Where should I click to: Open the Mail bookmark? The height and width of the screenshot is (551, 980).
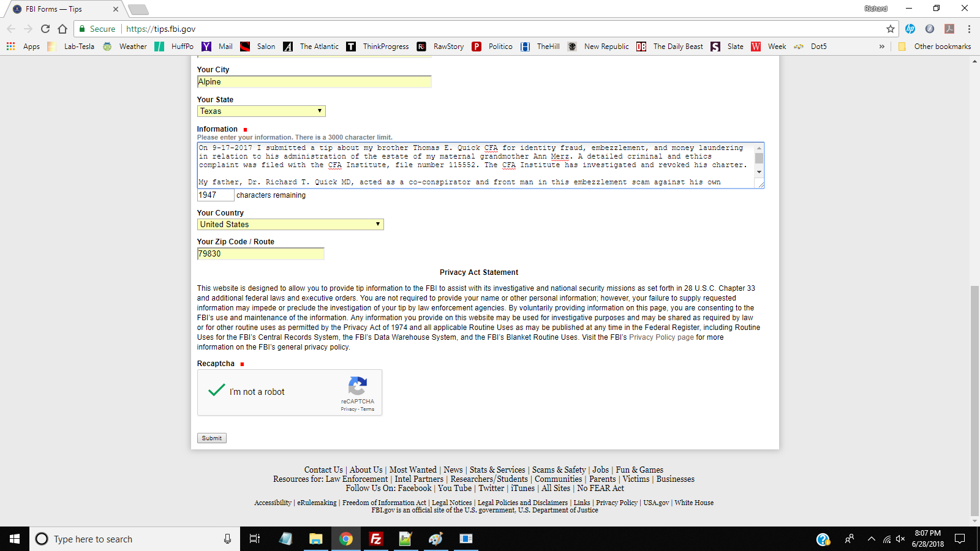point(217,47)
